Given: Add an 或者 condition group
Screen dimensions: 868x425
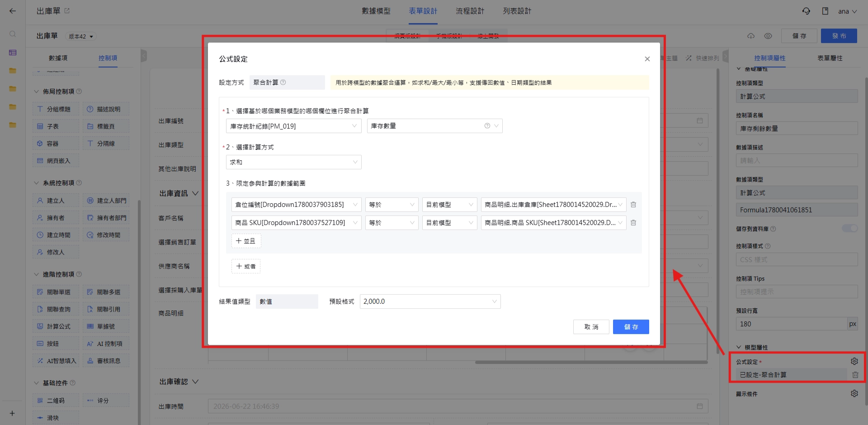Looking at the screenshot, I should (246, 266).
